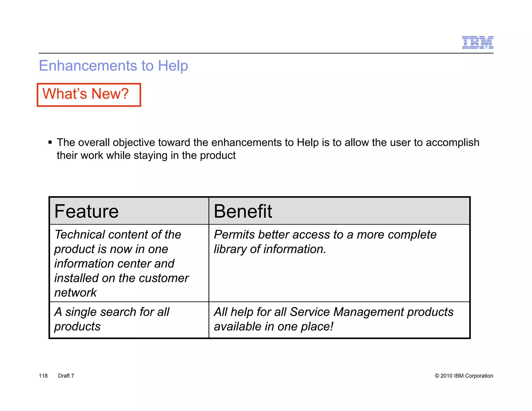
Task: Select the overall objective bullet text
Action: 268,149
